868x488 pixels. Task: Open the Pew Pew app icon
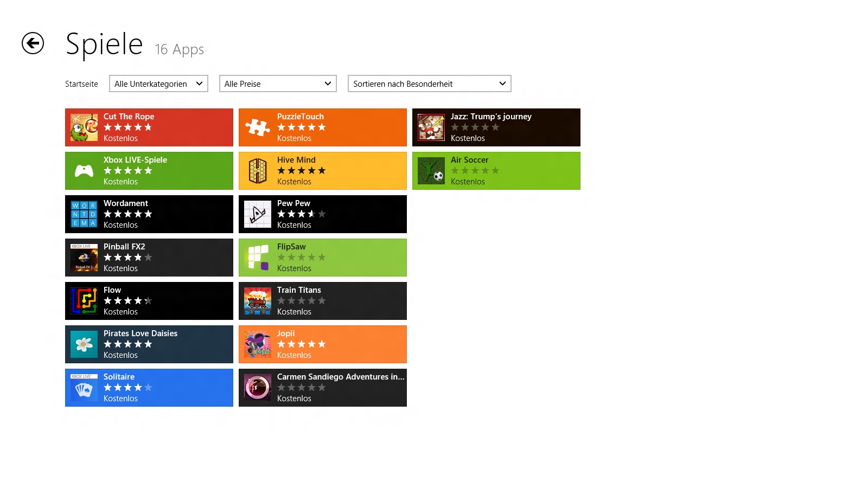pyautogui.click(x=258, y=214)
